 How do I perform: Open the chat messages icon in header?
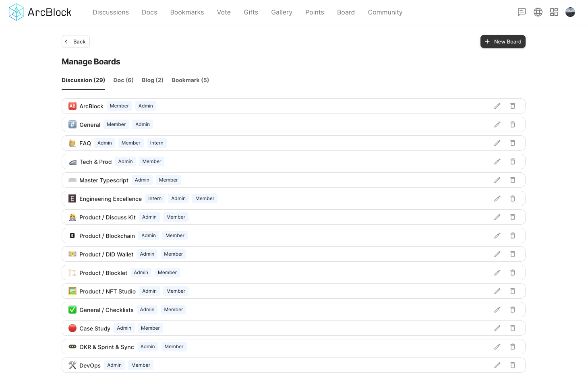point(522,12)
